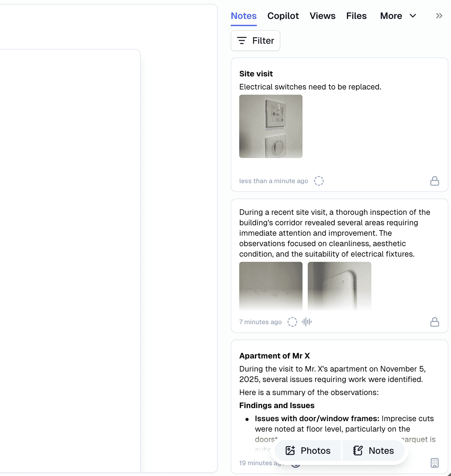Open the Views tab
Image resolution: width=451 pixels, height=476 pixels.
pyautogui.click(x=322, y=16)
